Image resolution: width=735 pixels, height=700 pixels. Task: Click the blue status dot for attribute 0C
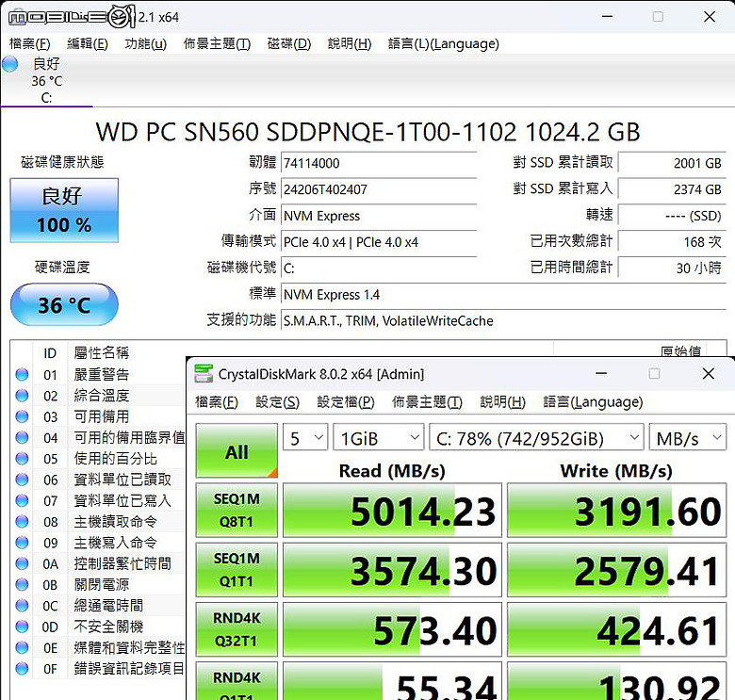22,606
